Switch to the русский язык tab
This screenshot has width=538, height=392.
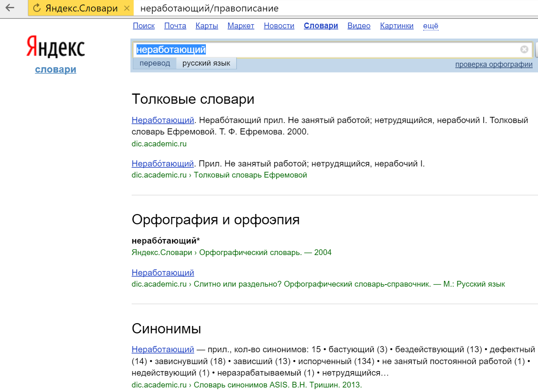[x=206, y=63]
